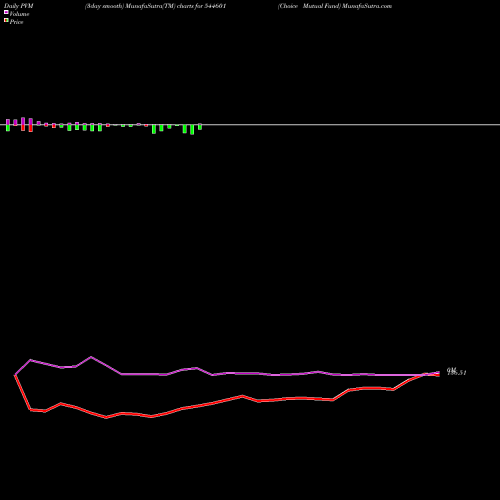The height and width of the screenshot is (500, 500).
Task: Click the 'Volume' legend label
Action: click(19, 14)
